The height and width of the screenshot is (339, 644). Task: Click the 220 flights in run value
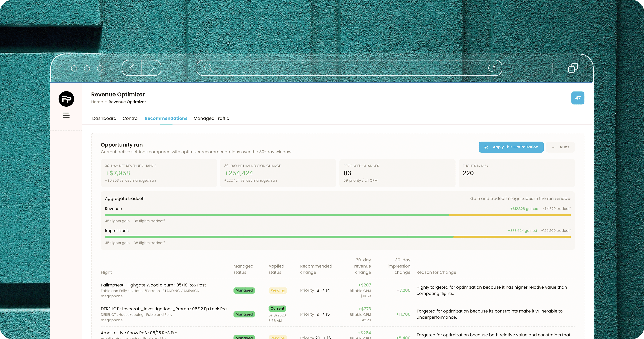pos(468,173)
